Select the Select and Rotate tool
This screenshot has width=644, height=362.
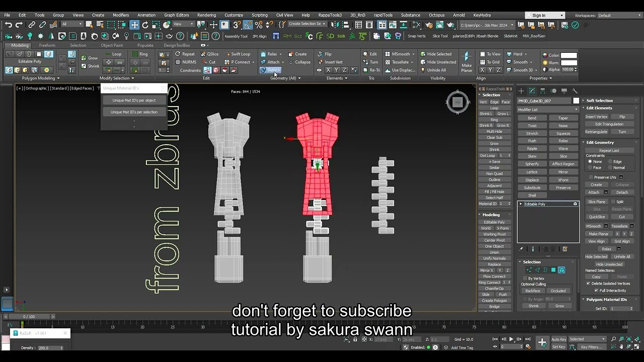tap(145, 24)
